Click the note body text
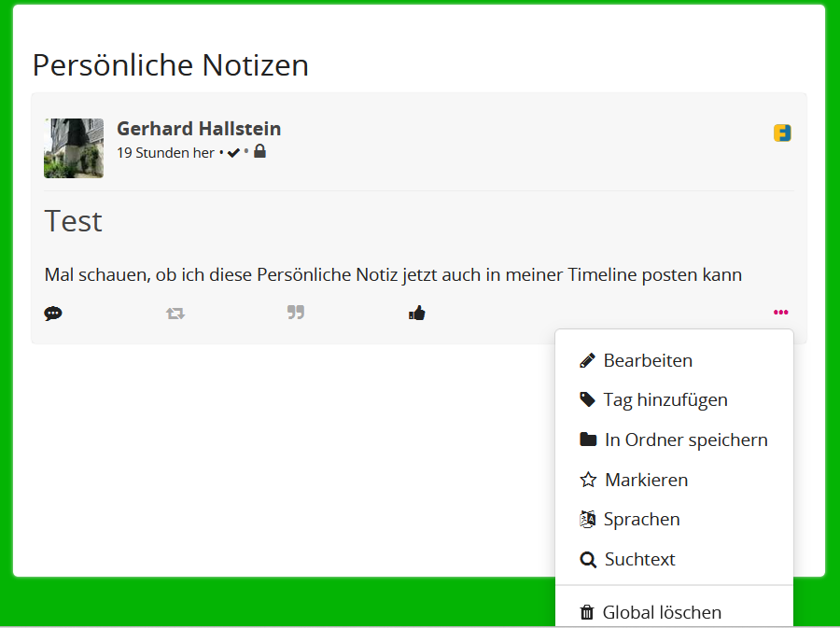840x628 pixels. (x=393, y=274)
